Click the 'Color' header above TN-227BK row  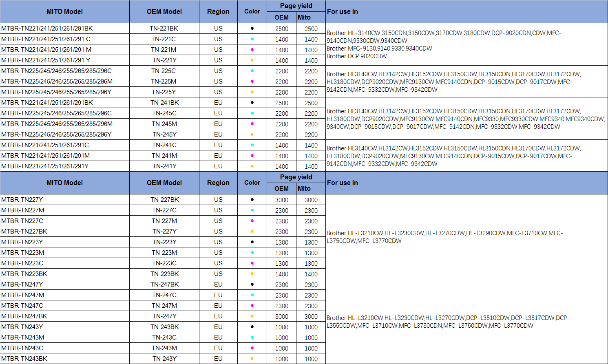point(252,183)
